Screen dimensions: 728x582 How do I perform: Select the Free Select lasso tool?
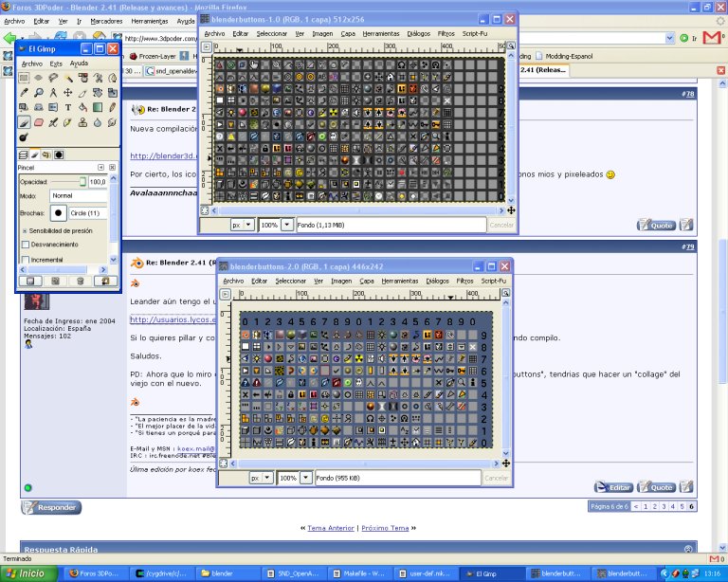tap(53, 78)
